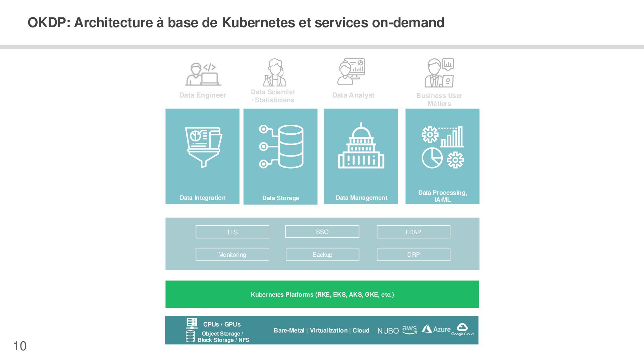Screen dimensions: 644x362
Task: Click the Business User person icon
Action: pos(439,73)
